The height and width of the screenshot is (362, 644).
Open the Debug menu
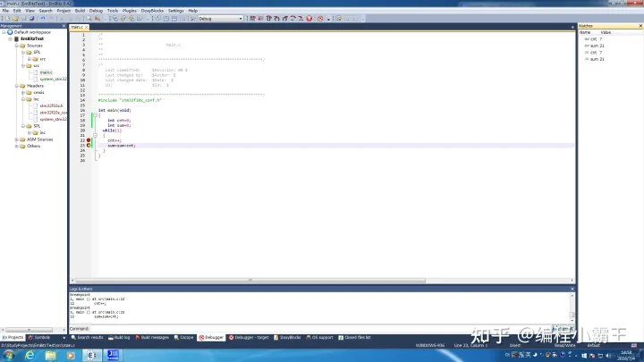point(96,11)
